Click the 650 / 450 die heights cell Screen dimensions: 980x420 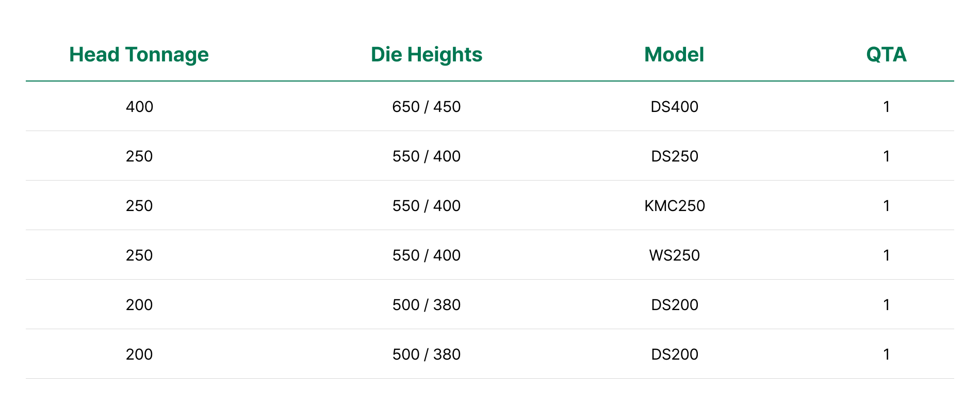point(427,107)
